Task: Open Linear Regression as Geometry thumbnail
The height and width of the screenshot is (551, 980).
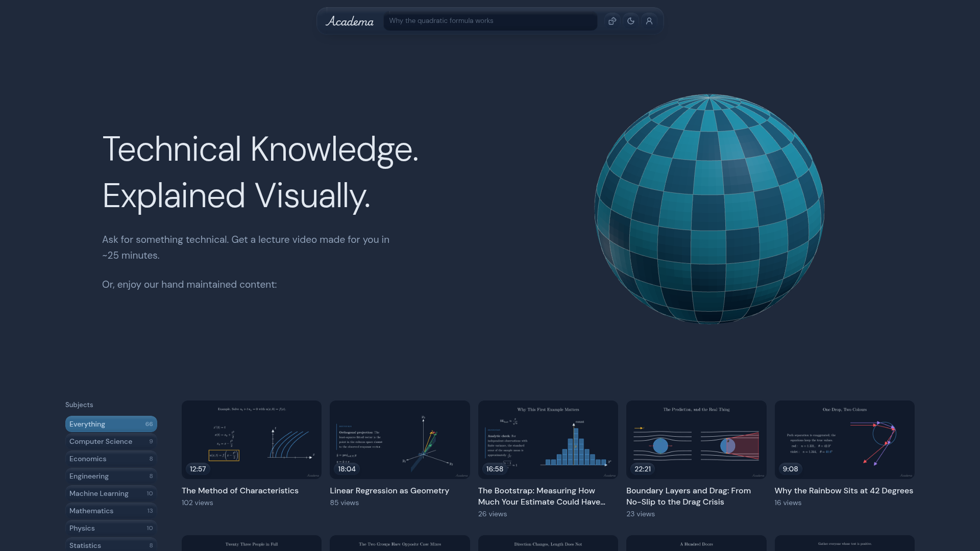Action: click(x=400, y=440)
